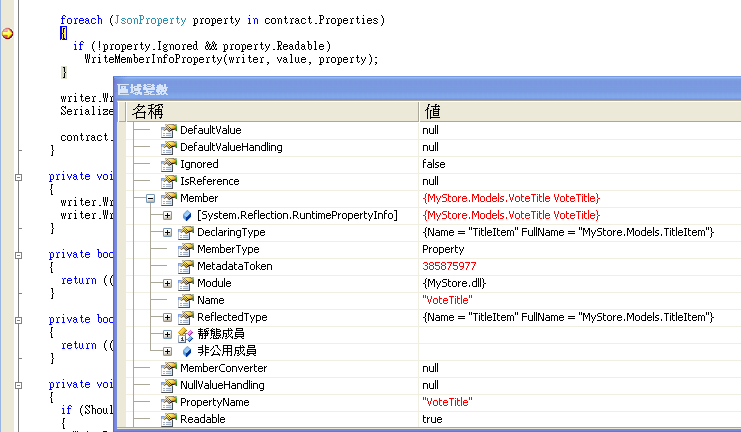Click the 值 column header

[580, 112]
